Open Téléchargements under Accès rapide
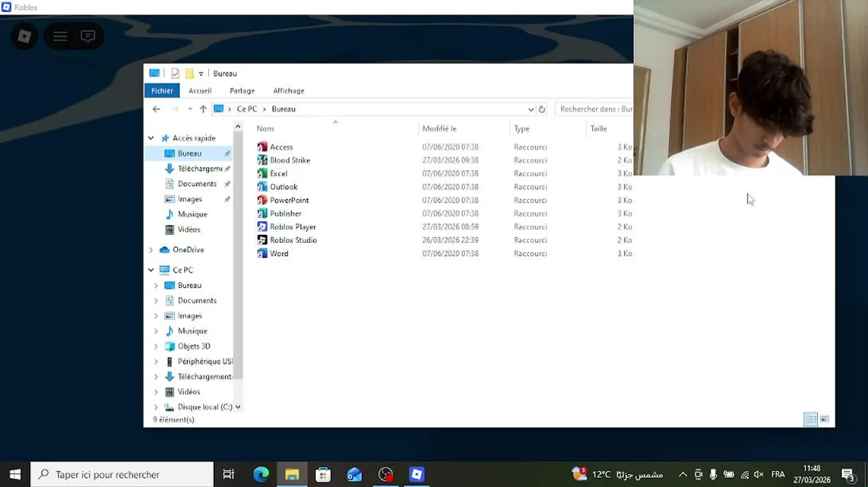The width and height of the screenshot is (868, 487). [200, 168]
